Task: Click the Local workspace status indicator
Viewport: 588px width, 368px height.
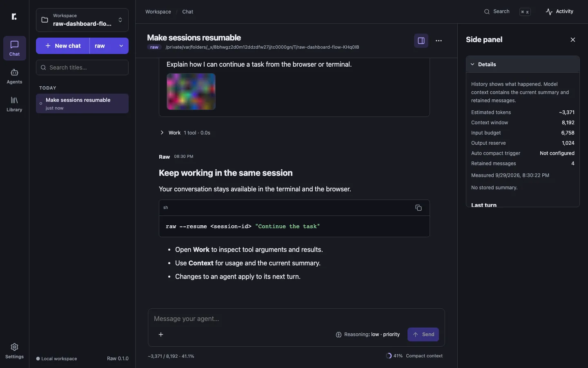Action: point(56,359)
